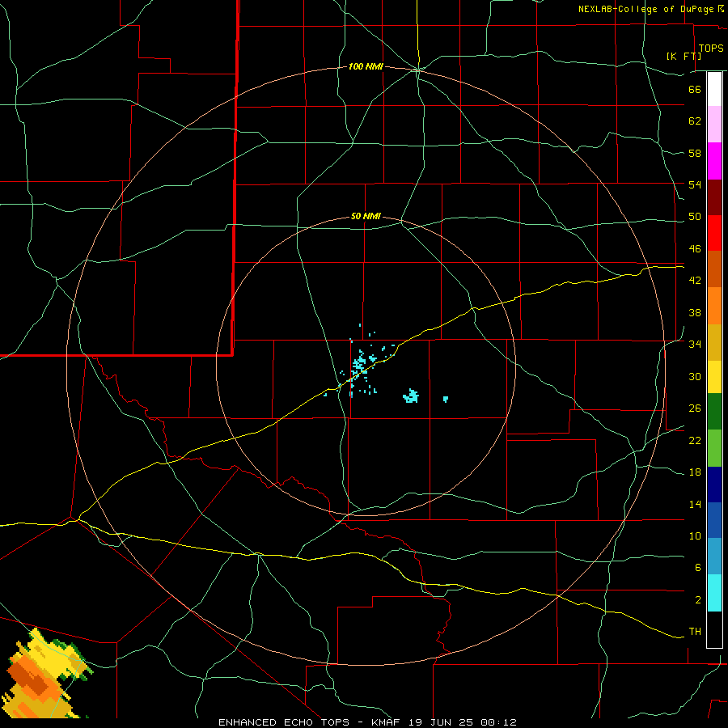This screenshot has width=728, height=728.
Task: Click the black TH threshold legend swatch
Action: click(x=714, y=629)
